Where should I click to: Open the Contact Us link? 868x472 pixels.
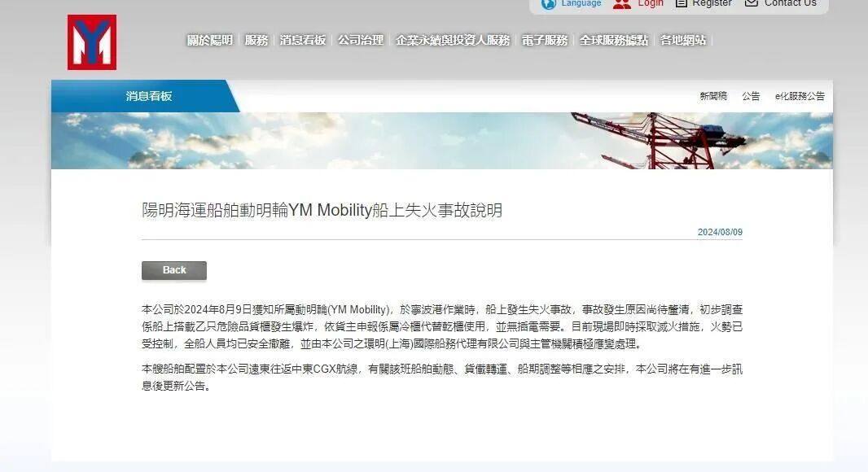790,3
